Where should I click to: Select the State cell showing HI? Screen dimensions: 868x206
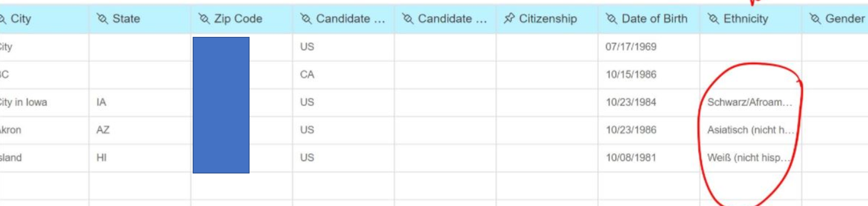(x=140, y=158)
